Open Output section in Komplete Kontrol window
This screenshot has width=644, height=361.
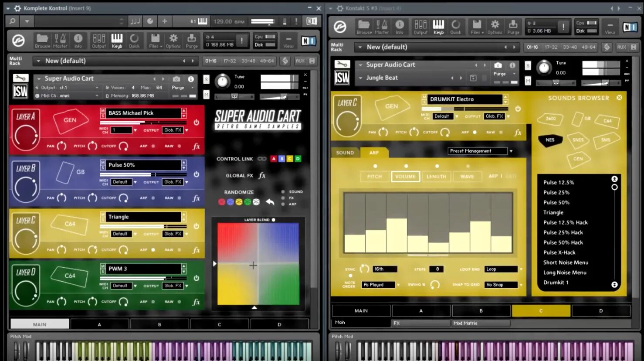[99, 41]
